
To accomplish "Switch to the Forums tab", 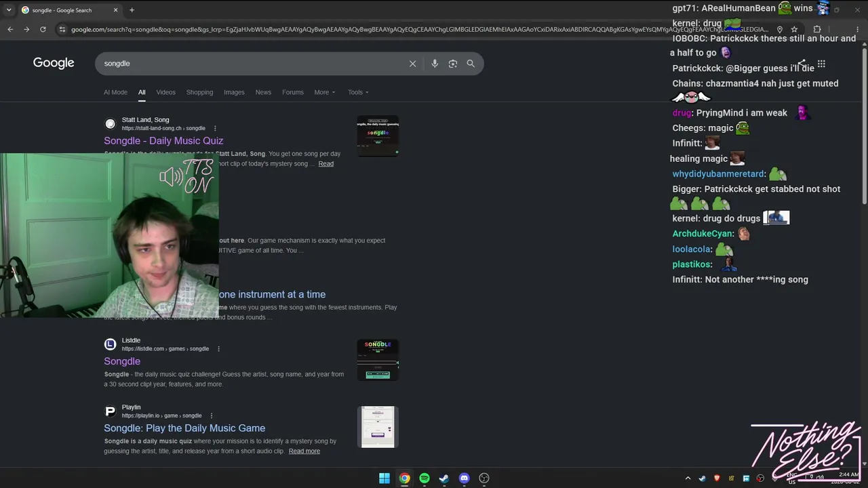I will point(293,92).
